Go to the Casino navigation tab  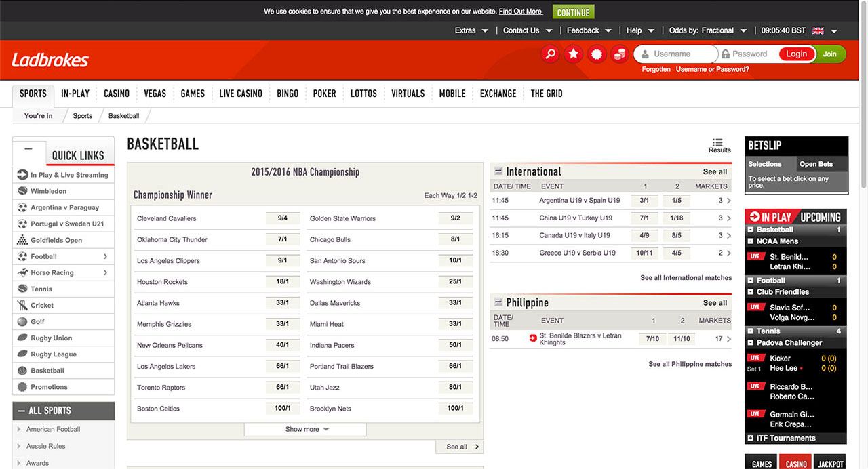point(117,94)
